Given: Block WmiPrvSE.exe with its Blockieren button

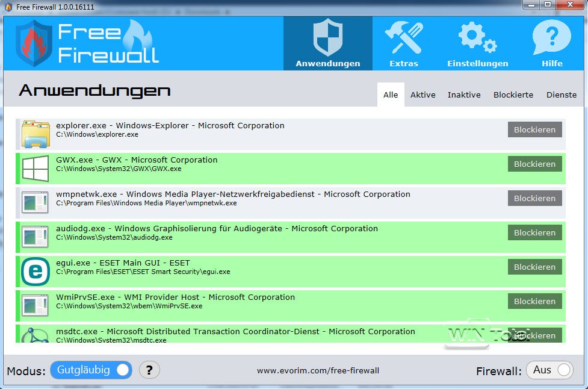Looking at the screenshot, I should (x=535, y=301).
